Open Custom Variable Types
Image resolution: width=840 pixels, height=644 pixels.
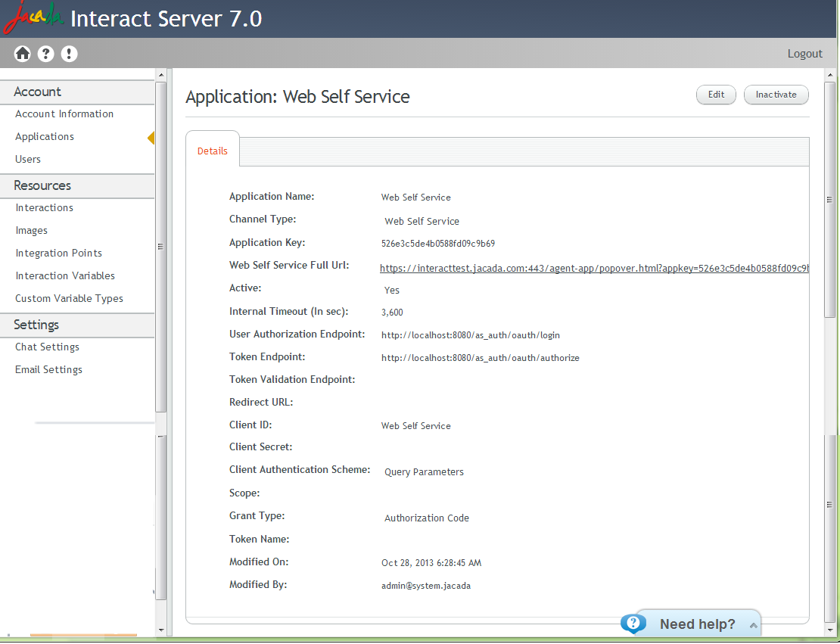pos(69,298)
